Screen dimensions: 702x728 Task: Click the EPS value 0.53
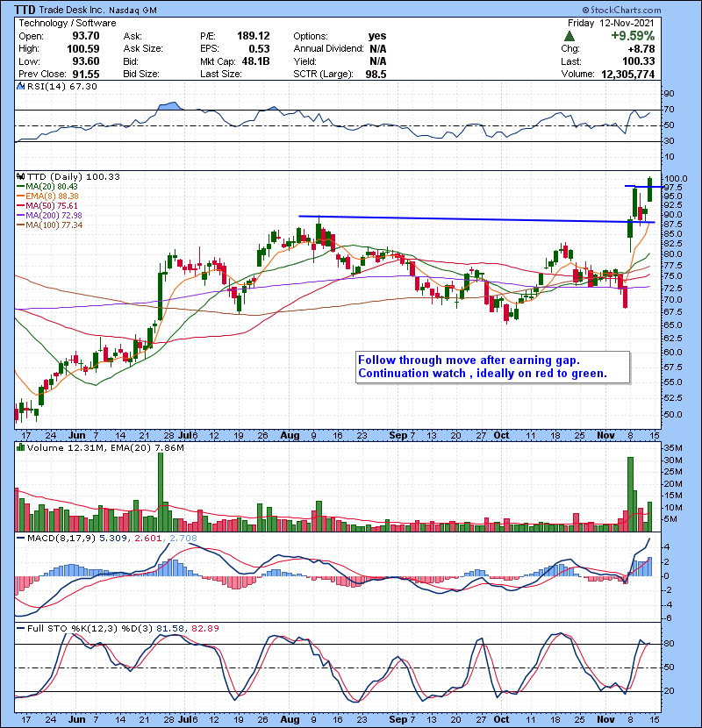tap(259, 49)
